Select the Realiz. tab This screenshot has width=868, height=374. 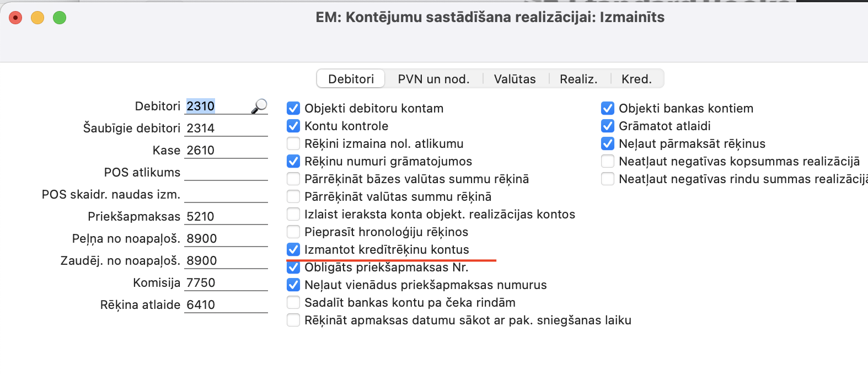578,79
